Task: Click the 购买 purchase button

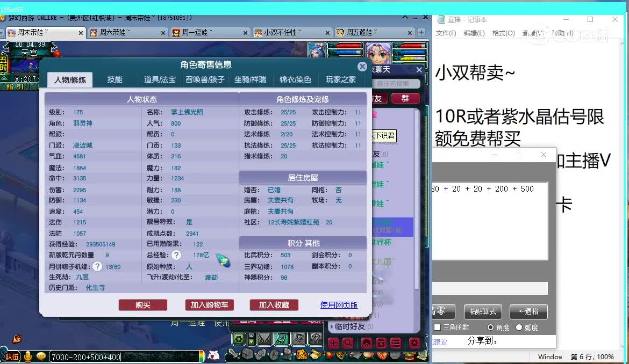Action: tap(142, 305)
